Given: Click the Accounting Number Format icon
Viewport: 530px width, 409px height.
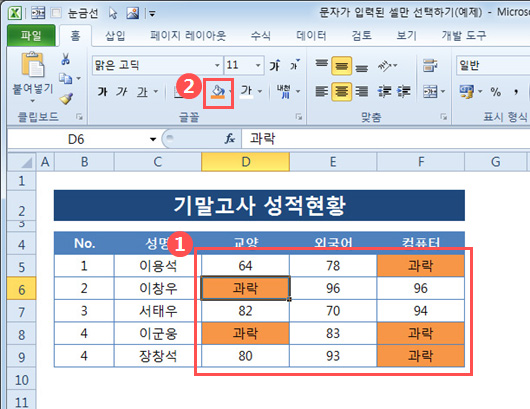Looking at the screenshot, I should [466, 91].
